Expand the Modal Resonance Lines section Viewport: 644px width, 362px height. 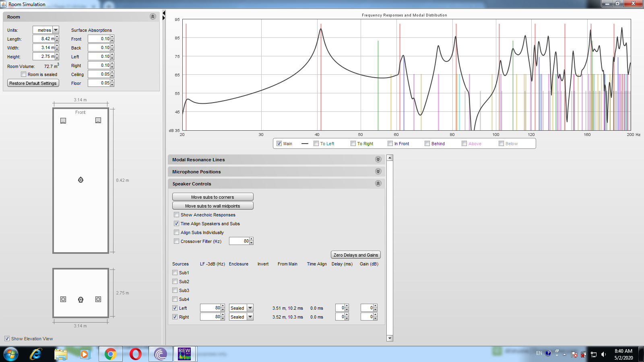378,160
